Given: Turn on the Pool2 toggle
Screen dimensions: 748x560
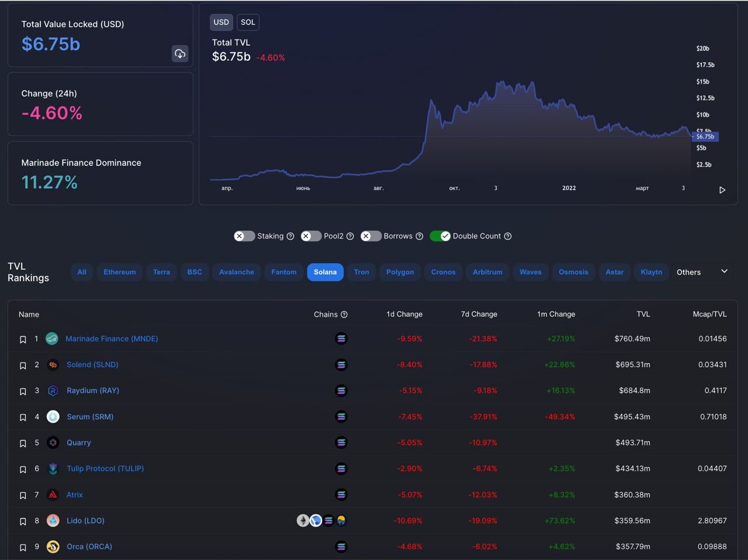Looking at the screenshot, I should (311, 236).
